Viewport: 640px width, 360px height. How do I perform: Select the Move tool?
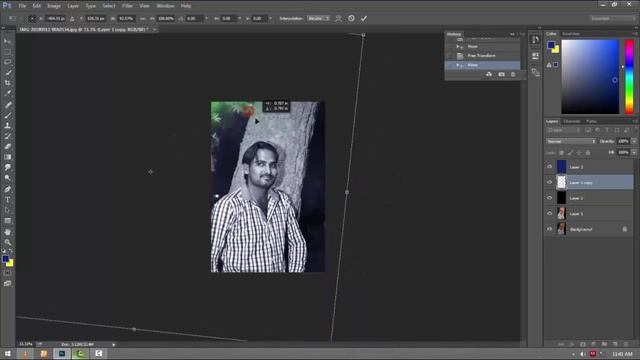pyautogui.click(x=7, y=41)
